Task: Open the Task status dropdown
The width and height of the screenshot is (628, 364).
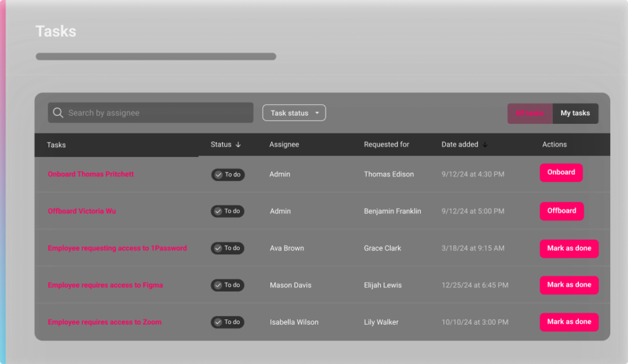Action: 294,113
